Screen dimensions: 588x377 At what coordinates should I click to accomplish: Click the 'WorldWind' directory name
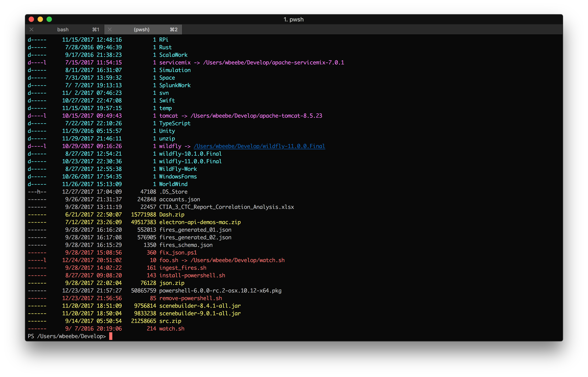(173, 184)
